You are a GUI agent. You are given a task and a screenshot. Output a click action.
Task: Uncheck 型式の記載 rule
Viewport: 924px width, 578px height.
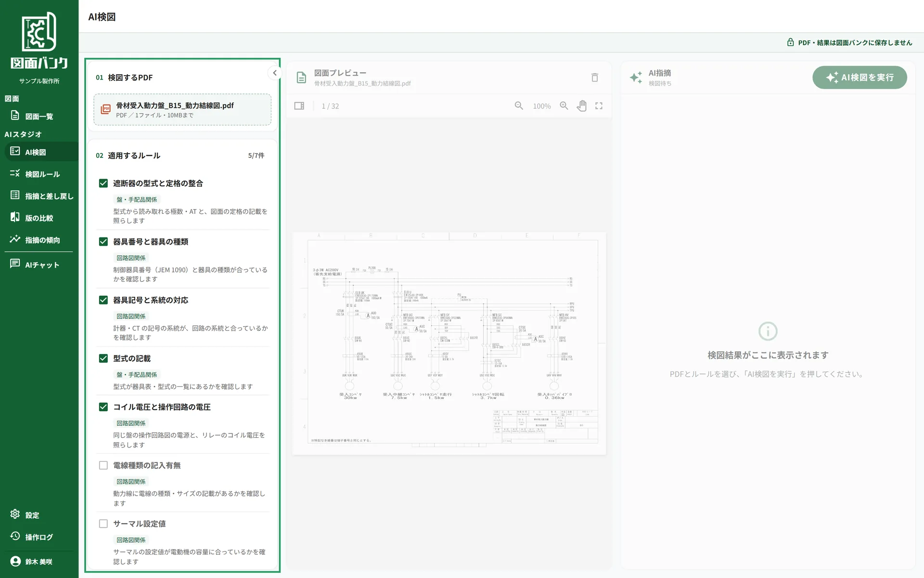pos(103,358)
